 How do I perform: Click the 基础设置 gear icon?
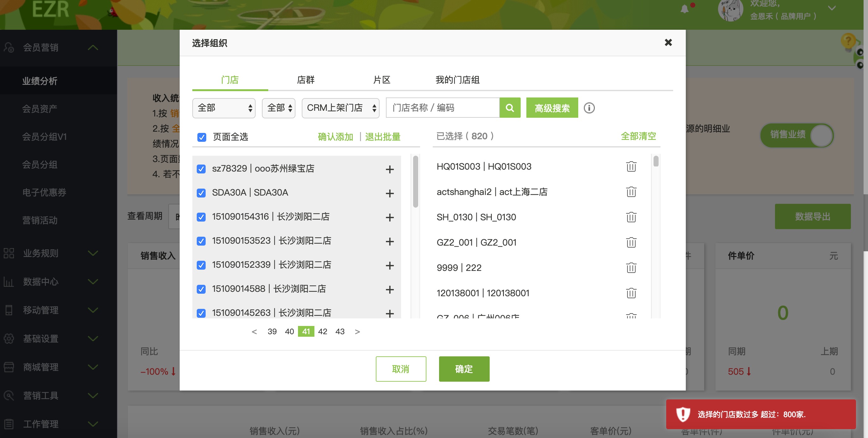click(9, 338)
